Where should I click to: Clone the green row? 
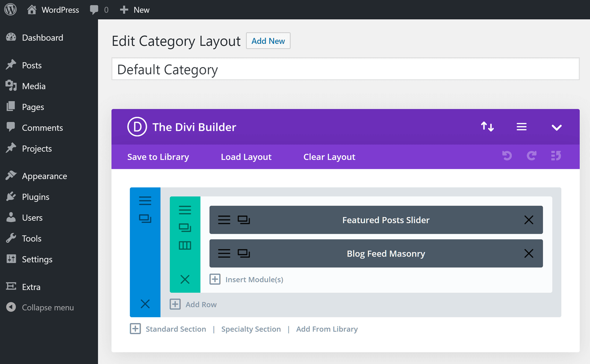[x=185, y=228]
